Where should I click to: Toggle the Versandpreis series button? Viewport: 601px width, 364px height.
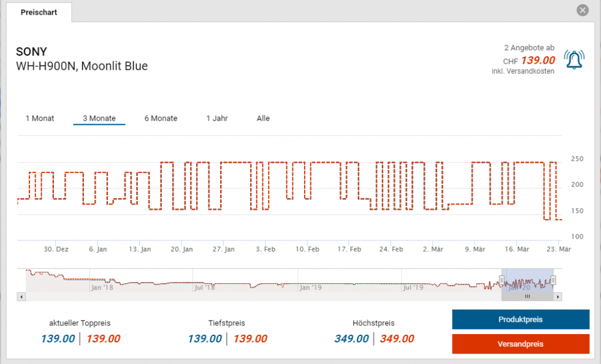tap(520, 344)
